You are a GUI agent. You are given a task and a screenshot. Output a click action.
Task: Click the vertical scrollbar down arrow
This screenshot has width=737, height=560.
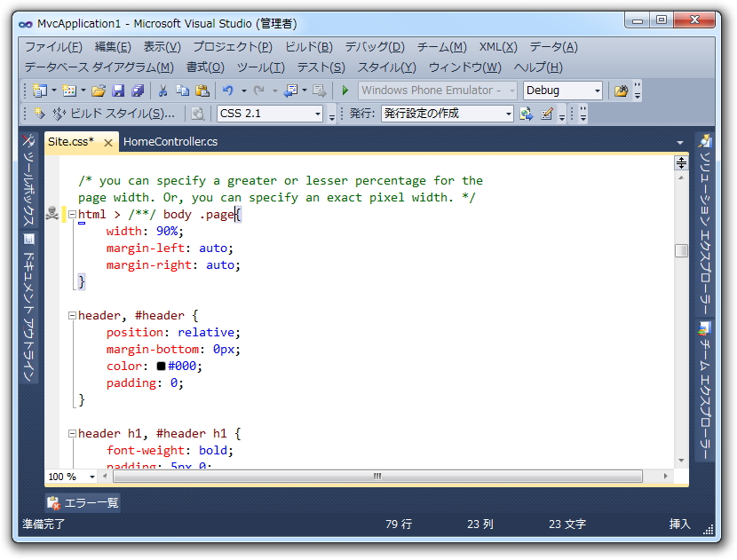pyautogui.click(x=681, y=461)
